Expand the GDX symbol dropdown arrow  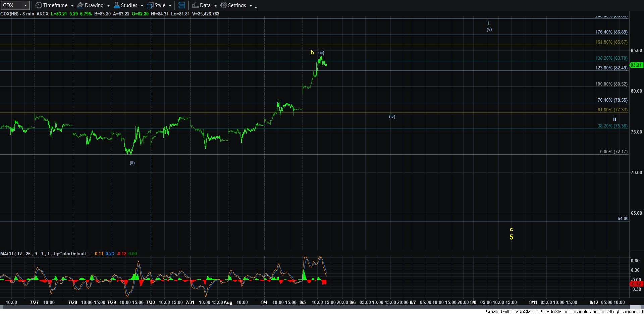(x=25, y=5)
